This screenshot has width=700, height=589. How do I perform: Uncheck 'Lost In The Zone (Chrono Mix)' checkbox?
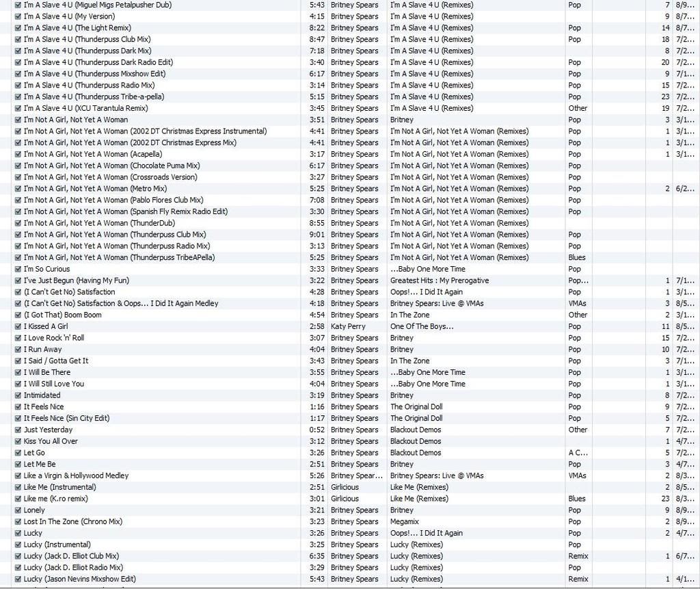18,521
